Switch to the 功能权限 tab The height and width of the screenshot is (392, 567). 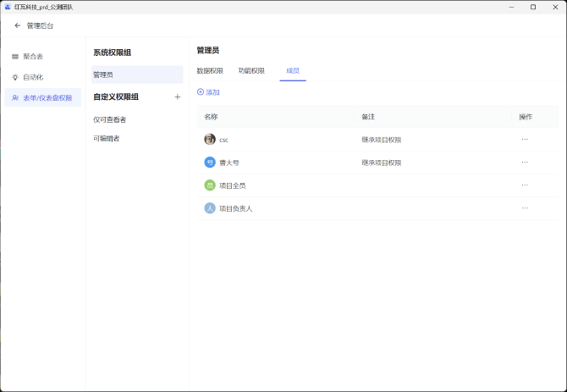(251, 71)
